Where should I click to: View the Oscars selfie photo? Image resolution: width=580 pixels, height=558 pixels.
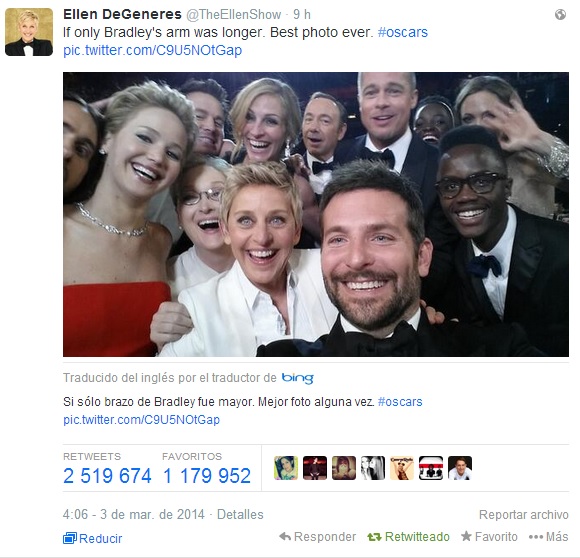coord(316,214)
